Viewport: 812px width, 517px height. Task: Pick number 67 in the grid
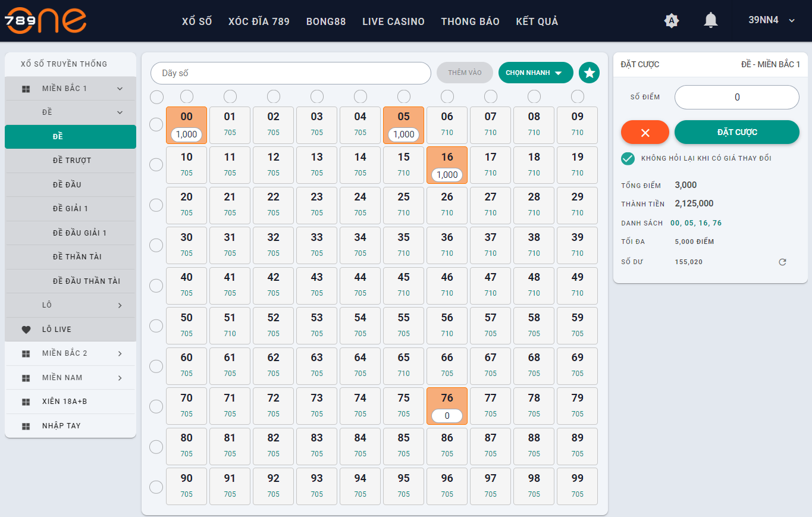(x=491, y=366)
